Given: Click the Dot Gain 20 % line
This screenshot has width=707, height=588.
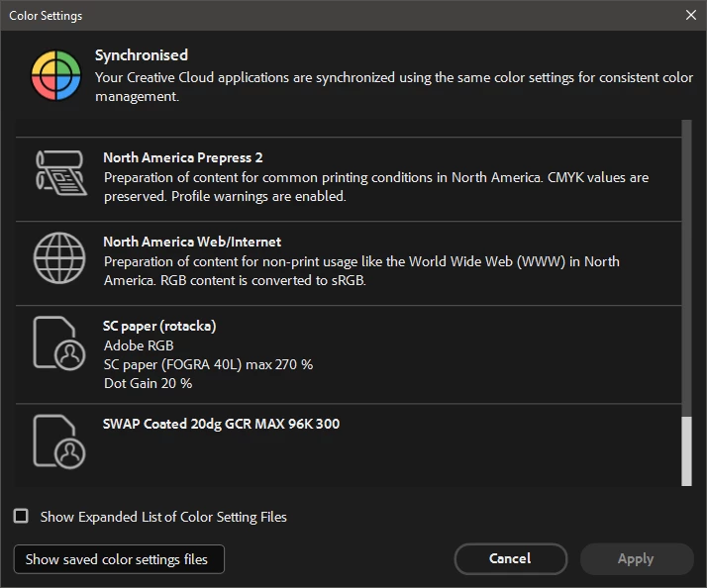Looking at the screenshot, I should tap(148, 383).
